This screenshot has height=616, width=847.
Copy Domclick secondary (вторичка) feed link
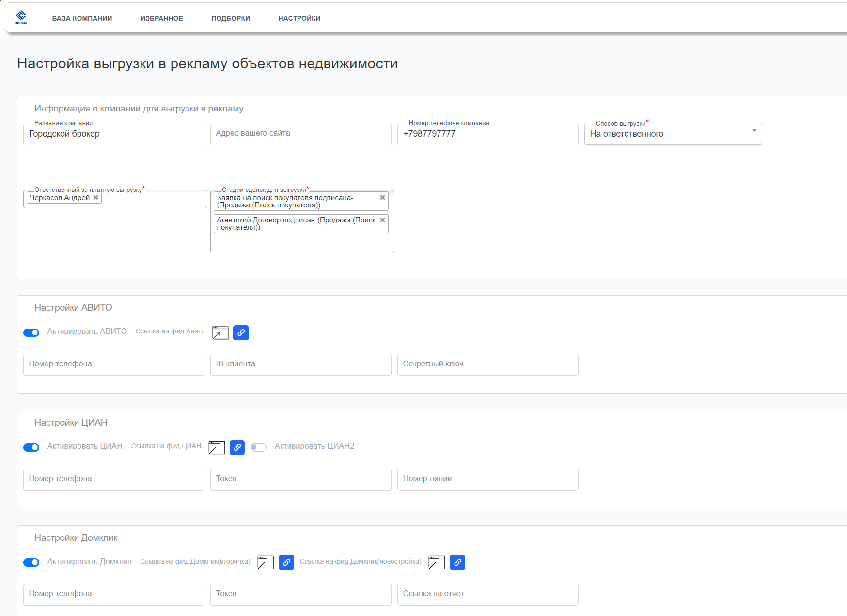click(286, 562)
